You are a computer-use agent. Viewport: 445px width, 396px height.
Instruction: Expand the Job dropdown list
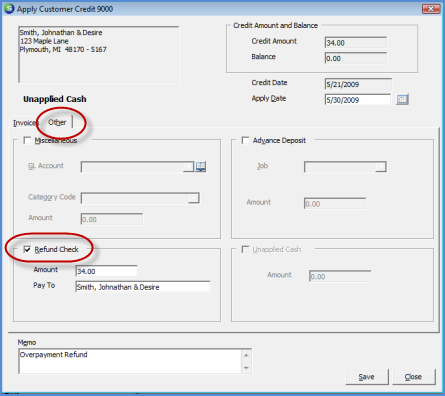380,167
